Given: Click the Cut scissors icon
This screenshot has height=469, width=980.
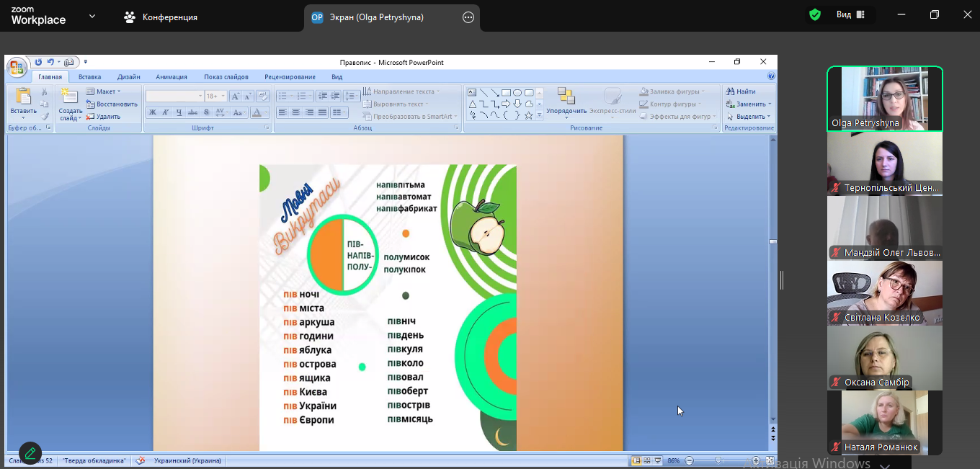Looking at the screenshot, I should click(44, 92).
